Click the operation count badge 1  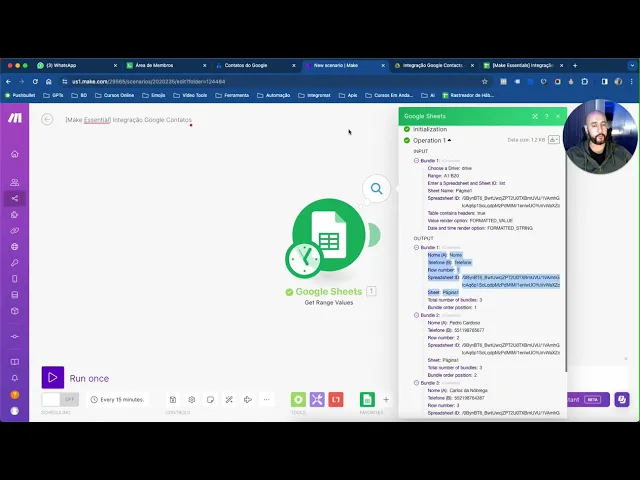371,291
